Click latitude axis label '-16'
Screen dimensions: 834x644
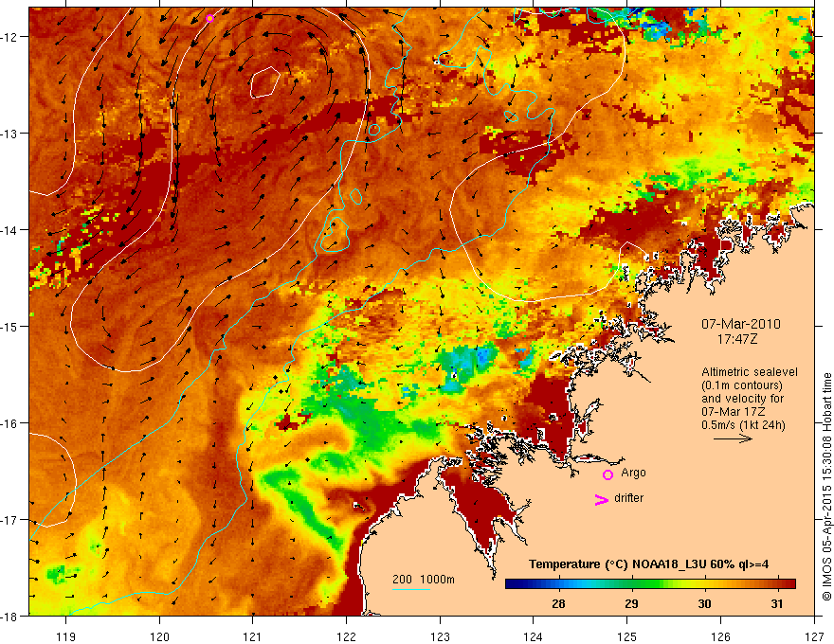click(10, 423)
